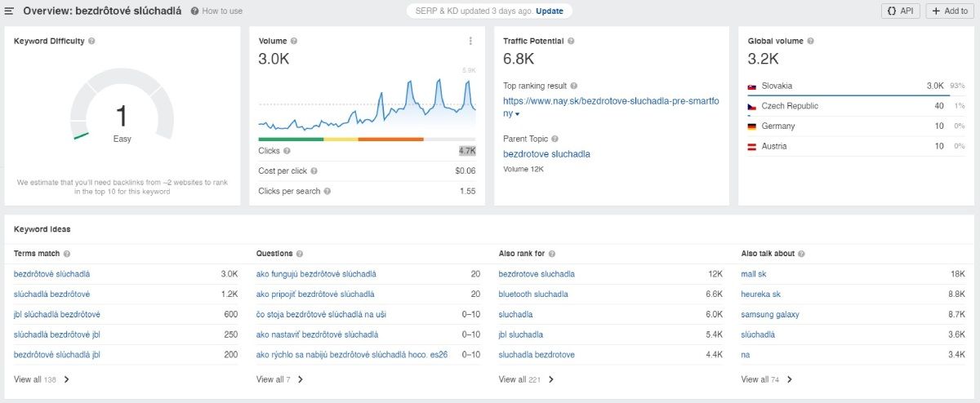Show Also rank for help icon

click(x=552, y=254)
